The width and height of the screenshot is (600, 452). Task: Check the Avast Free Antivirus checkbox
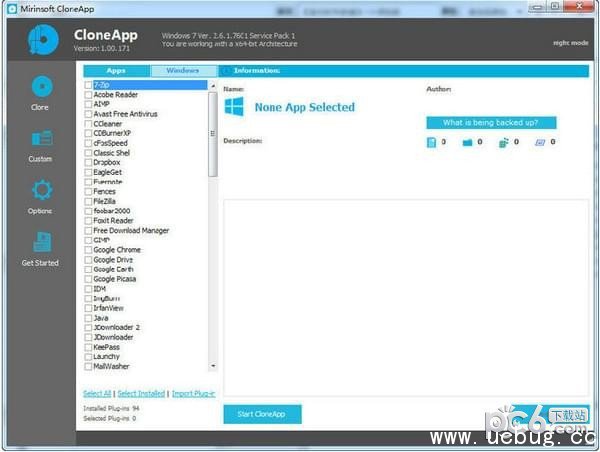(88, 114)
